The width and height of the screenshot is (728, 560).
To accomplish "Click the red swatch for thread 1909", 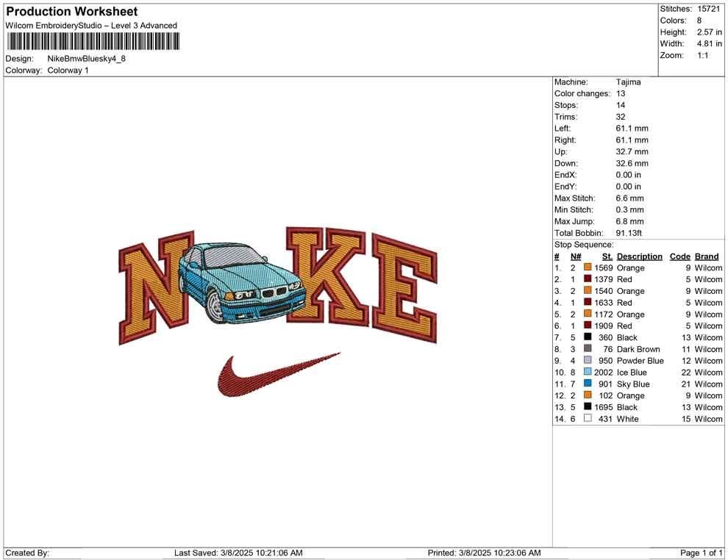I will [x=588, y=326].
